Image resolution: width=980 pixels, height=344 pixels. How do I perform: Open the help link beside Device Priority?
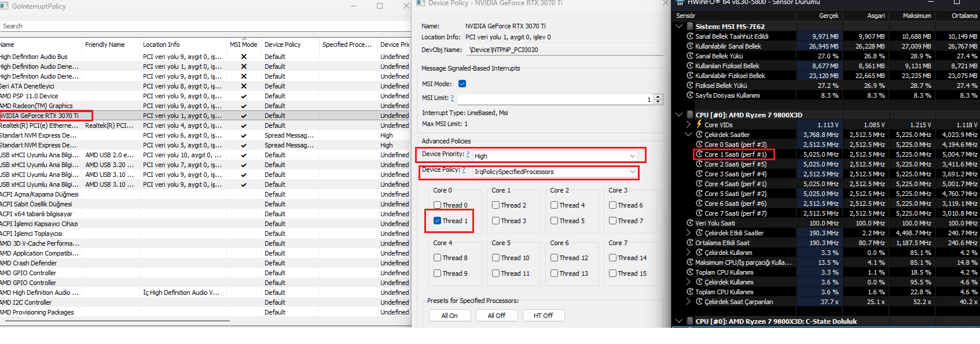click(x=468, y=154)
